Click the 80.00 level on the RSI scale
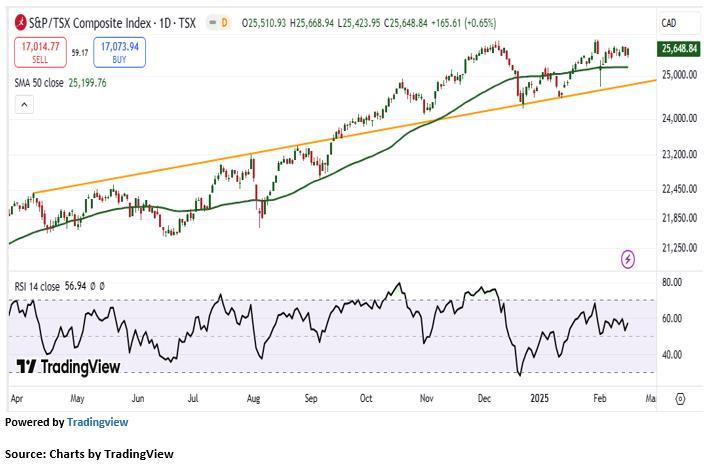The image size is (710, 466). 672,283
